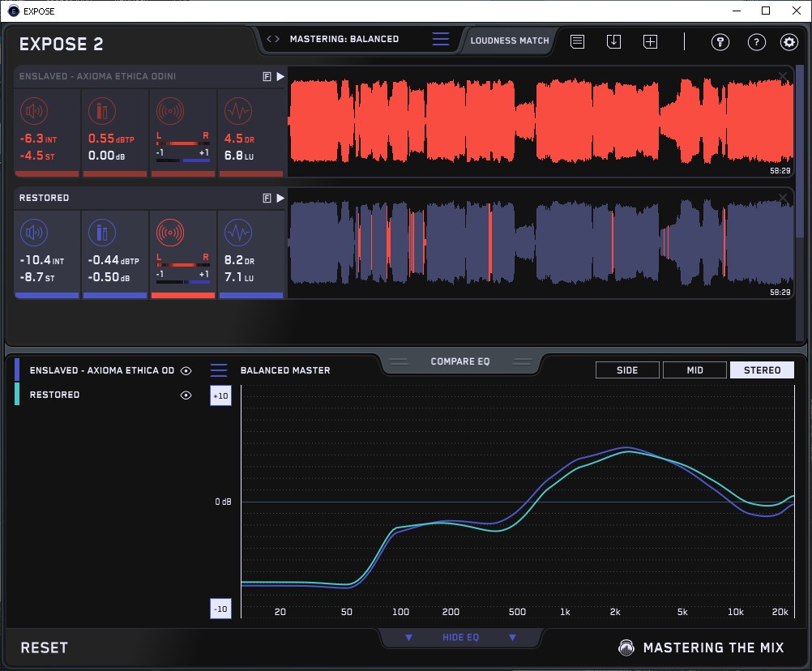Click the +10 EQ scale button
Image resolution: width=812 pixels, height=671 pixels.
click(x=220, y=396)
